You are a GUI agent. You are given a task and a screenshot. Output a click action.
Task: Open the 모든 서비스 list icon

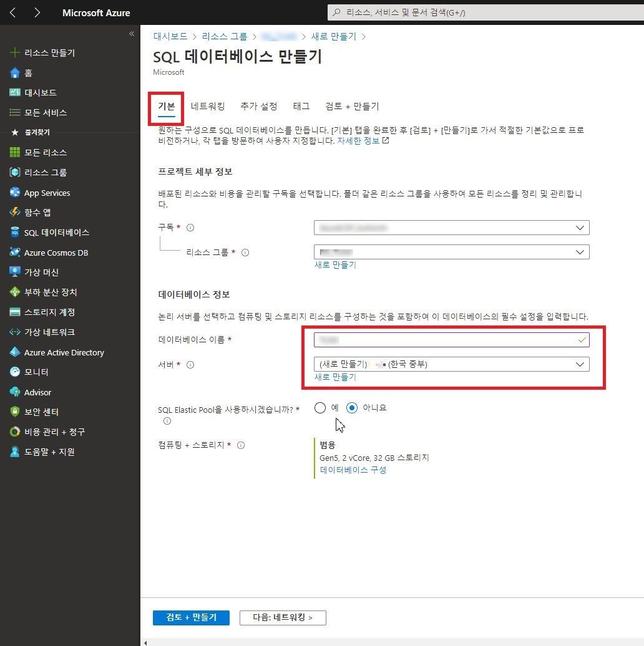[15, 112]
